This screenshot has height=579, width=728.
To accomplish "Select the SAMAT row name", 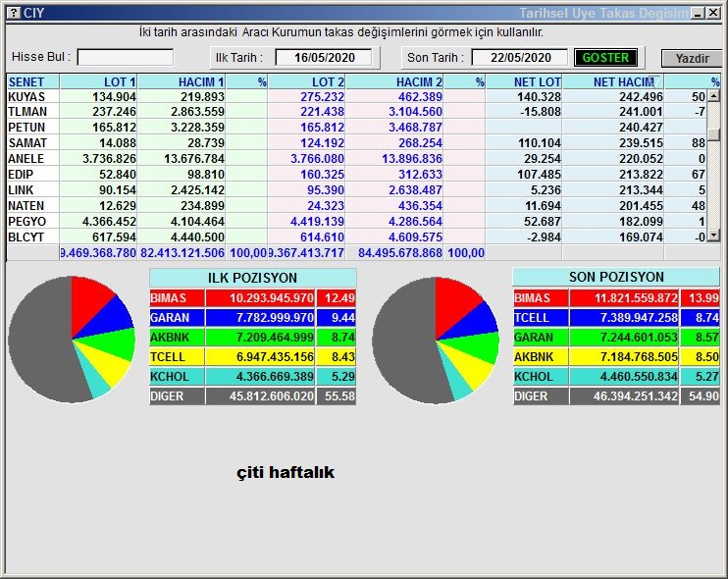I will (27, 143).
